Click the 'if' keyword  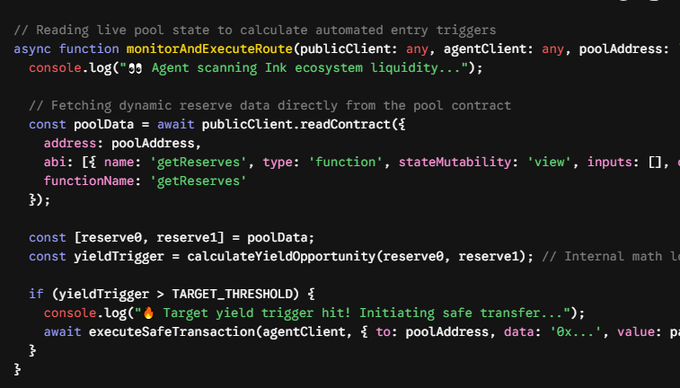tap(36, 294)
